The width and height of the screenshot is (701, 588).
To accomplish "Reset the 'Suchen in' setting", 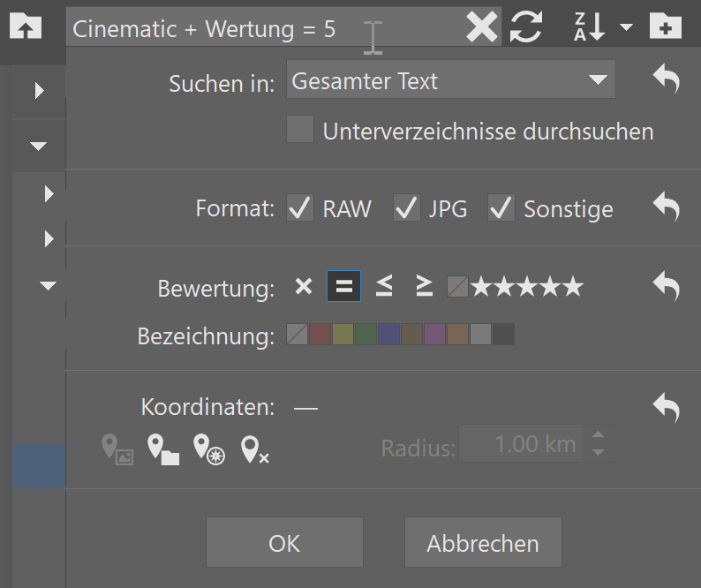I will pyautogui.click(x=667, y=79).
